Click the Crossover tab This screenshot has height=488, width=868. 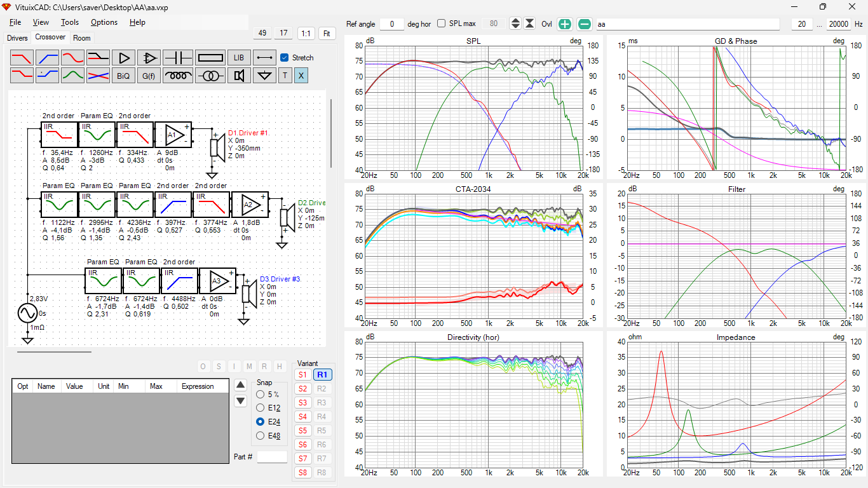(x=50, y=37)
